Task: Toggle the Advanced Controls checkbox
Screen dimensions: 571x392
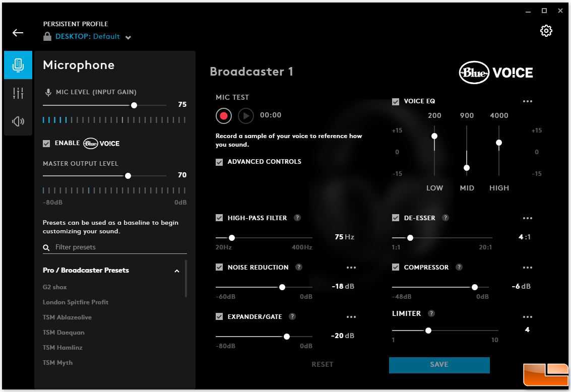Action: tap(219, 162)
